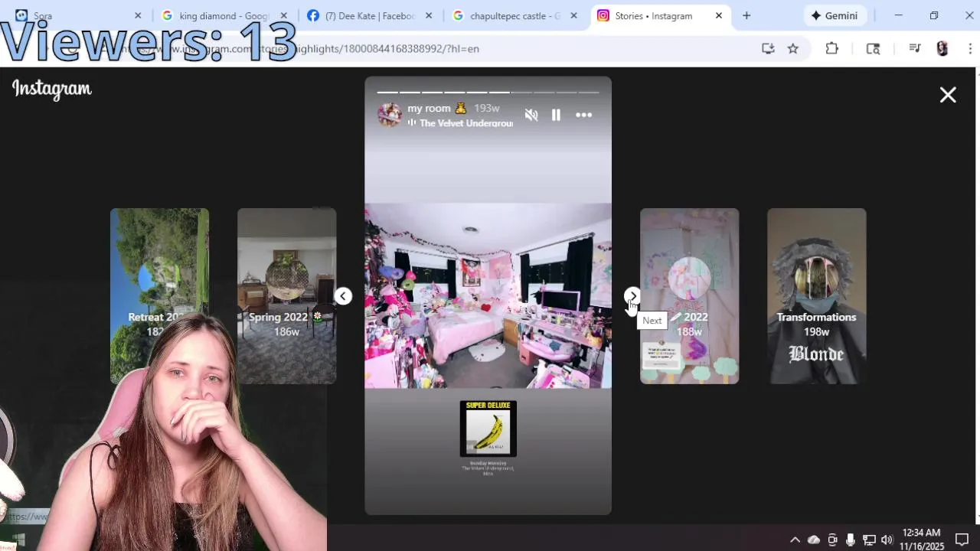The width and height of the screenshot is (980, 551).
Task: Open the Retreat highlight card
Action: [159, 296]
